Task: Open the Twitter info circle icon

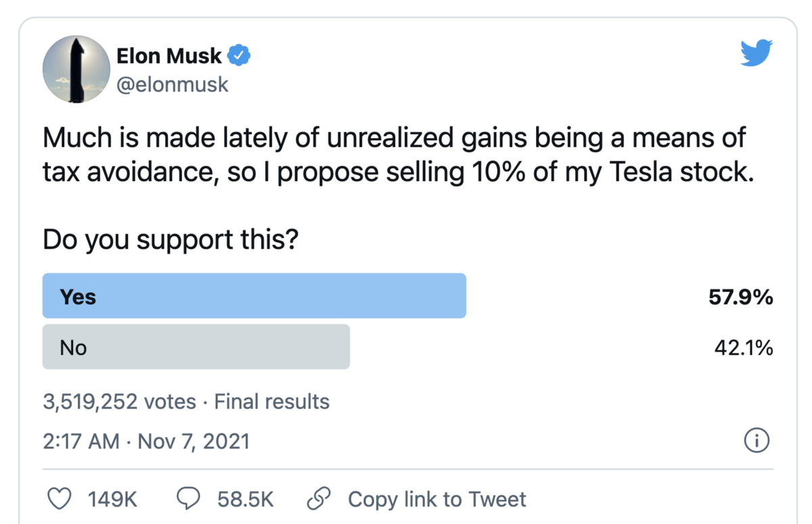Action: 756,442
